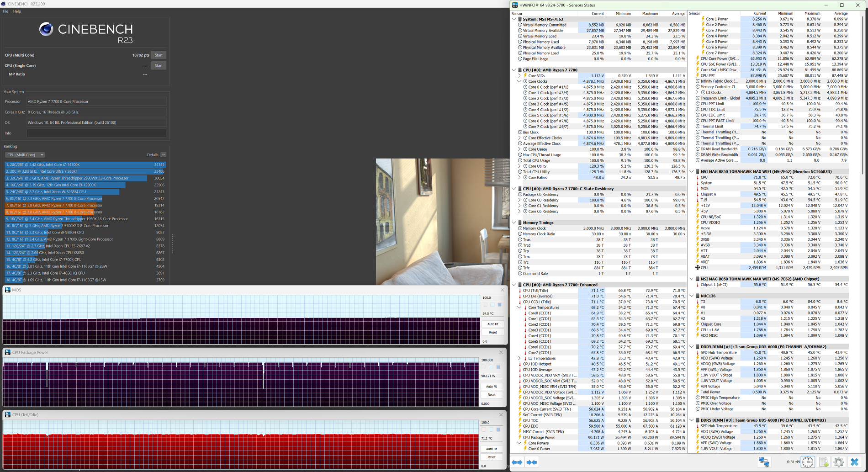Click the clock icon beside Bus Clock sensor
Image resolution: width=868 pixels, height=472 pixels.
520,132
